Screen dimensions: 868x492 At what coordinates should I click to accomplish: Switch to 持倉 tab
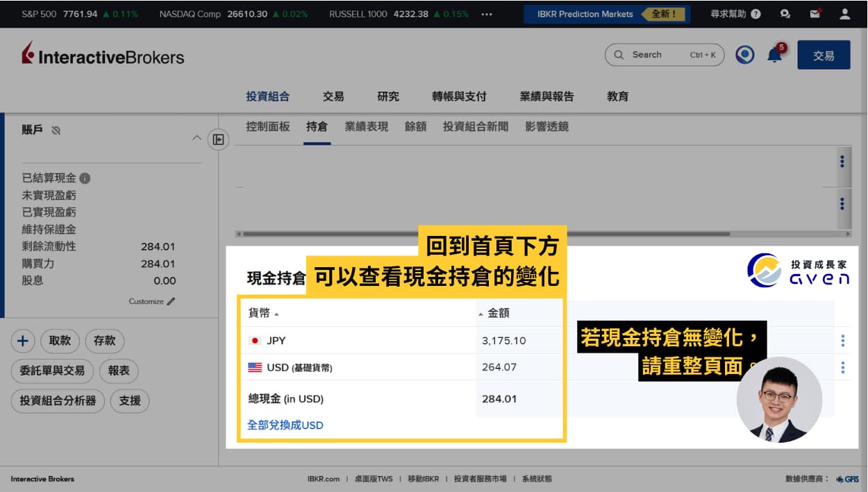(x=317, y=126)
